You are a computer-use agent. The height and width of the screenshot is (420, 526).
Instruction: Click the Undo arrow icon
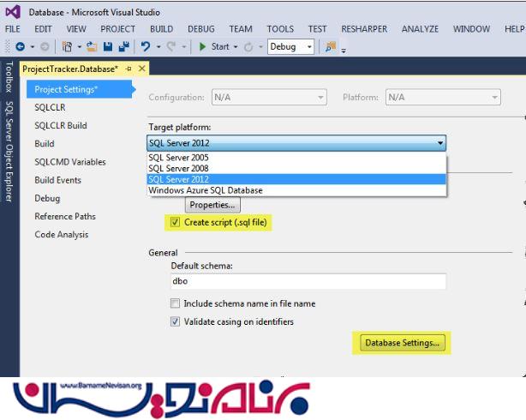coord(146,46)
